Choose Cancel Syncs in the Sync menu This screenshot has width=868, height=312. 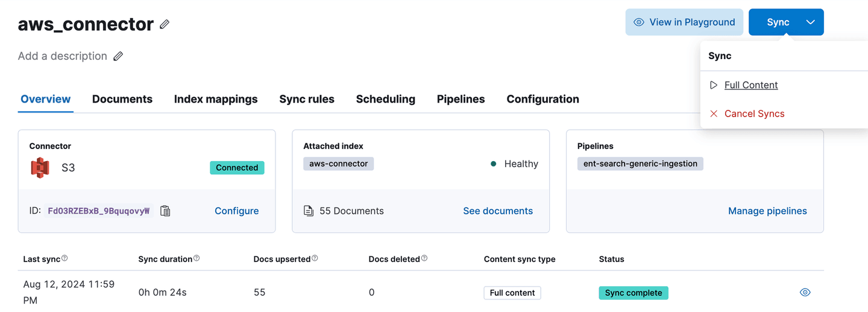[754, 113]
